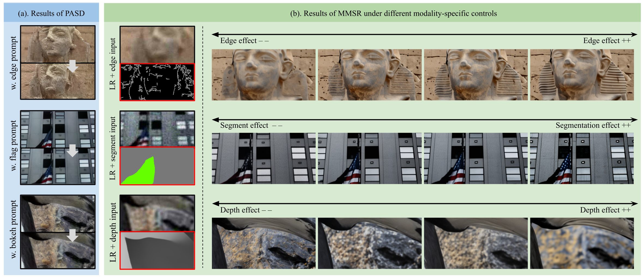
Task: Click the '(a). Results of PASD' header
Action: click(51, 13)
